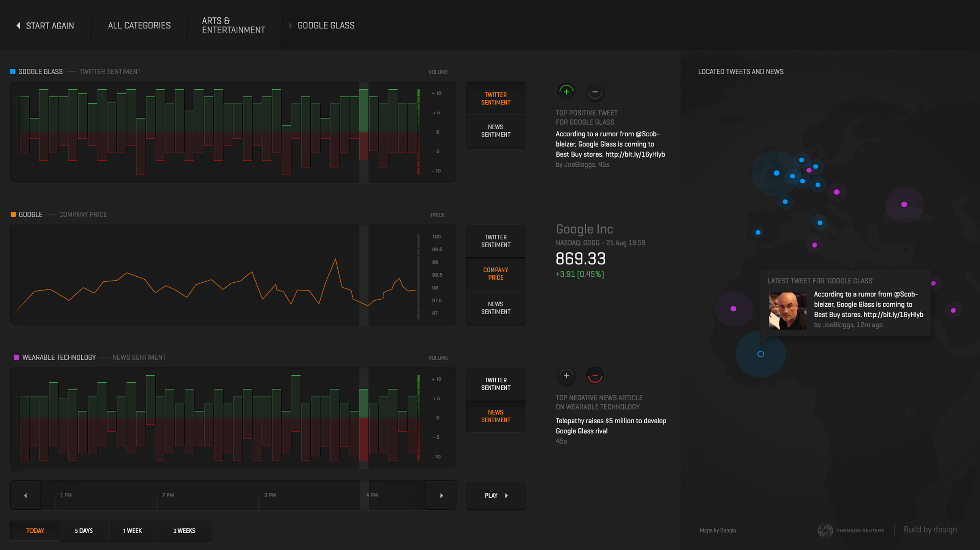Click 'by JoeBloggs, 12m ago' in popup
This screenshot has width=980, height=550.
click(848, 325)
